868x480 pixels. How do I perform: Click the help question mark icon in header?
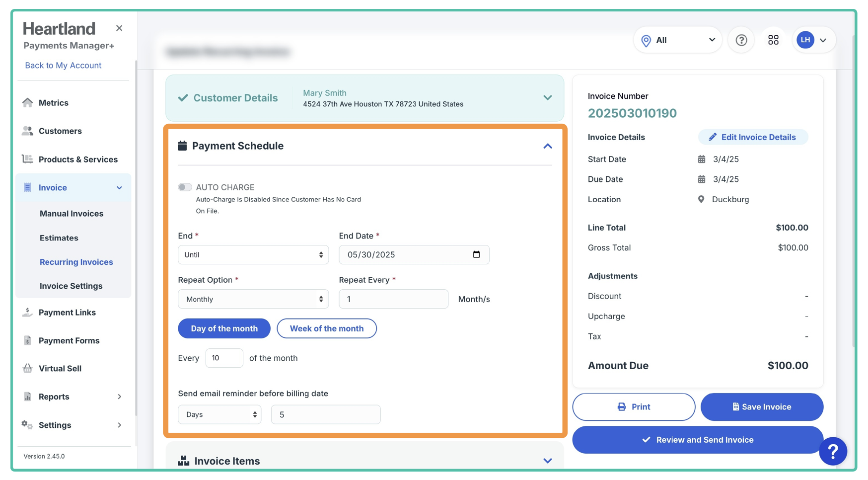click(x=741, y=40)
